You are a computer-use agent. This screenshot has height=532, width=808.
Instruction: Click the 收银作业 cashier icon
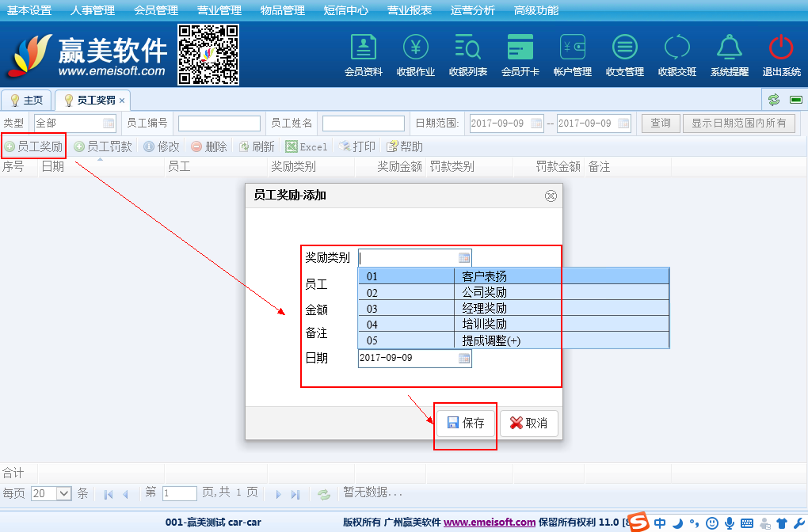415,55
